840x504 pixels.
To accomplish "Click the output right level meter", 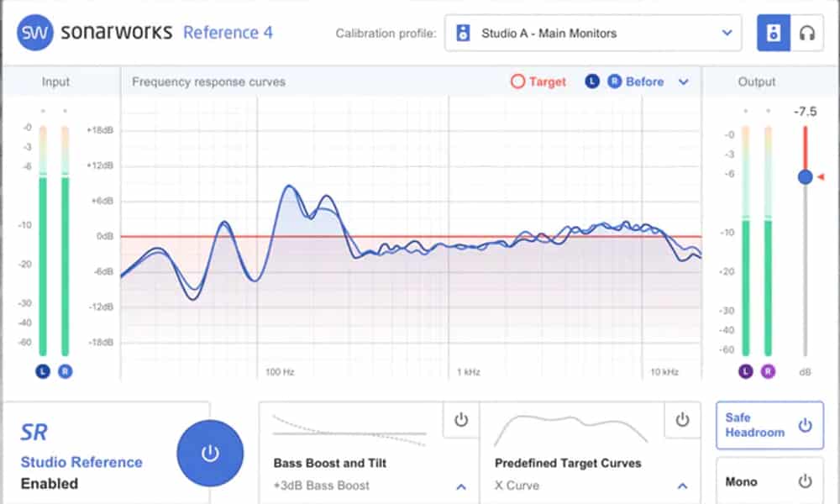I will pyautogui.click(x=769, y=241).
